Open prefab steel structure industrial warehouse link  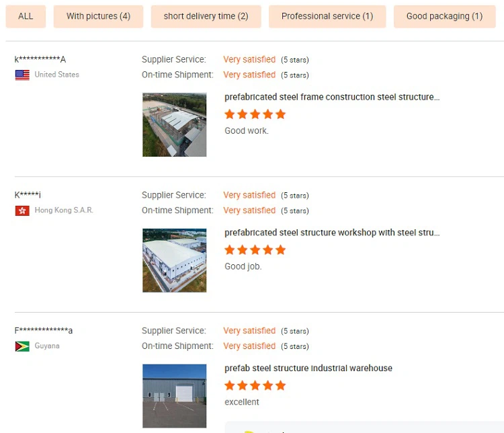pos(308,368)
